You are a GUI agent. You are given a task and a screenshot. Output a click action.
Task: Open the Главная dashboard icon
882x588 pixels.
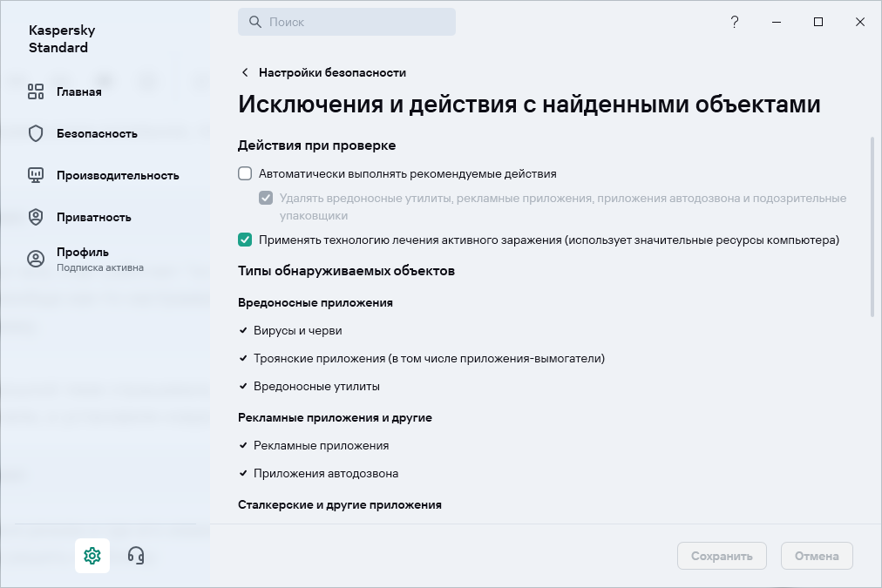36,91
